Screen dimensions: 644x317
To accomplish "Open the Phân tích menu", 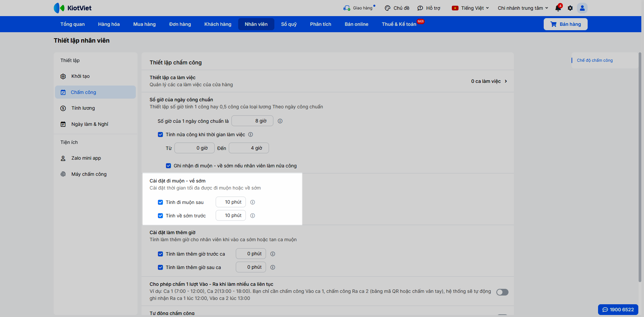I will [x=321, y=24].
